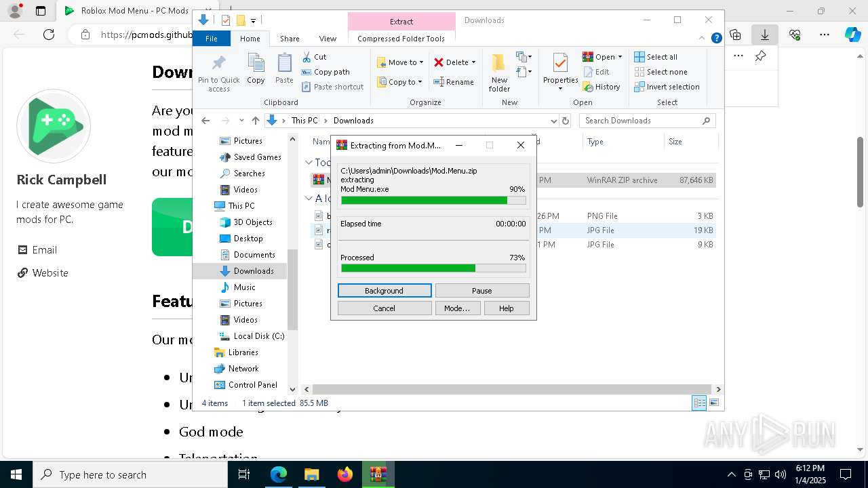Create a New folder
Screen dimensions: 868x488
499,73
